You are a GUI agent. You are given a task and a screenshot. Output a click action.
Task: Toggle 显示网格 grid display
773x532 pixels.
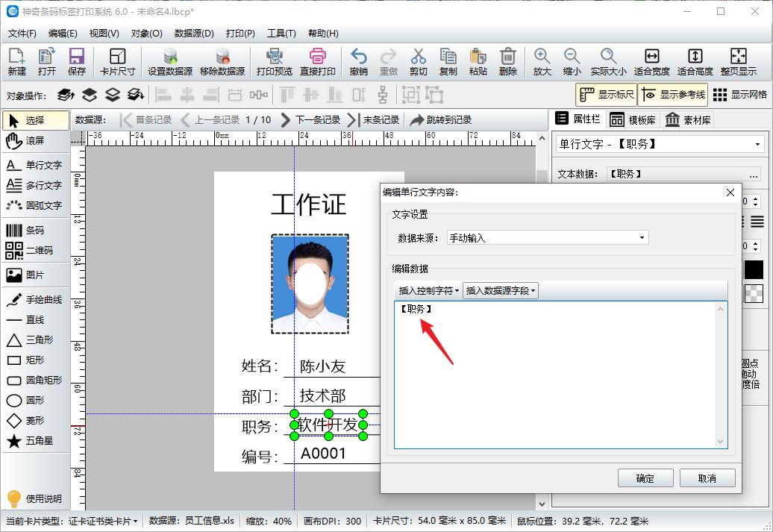click(x=746, y=94)
